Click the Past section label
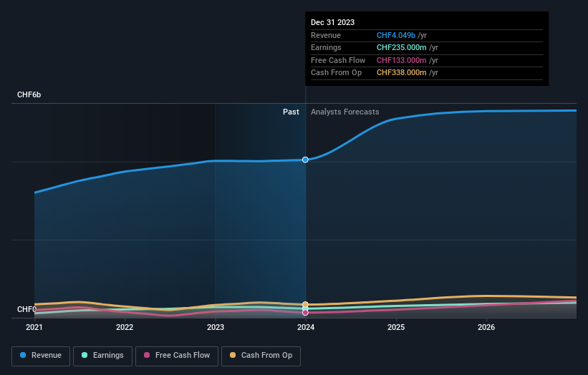 tap(291, 112)
